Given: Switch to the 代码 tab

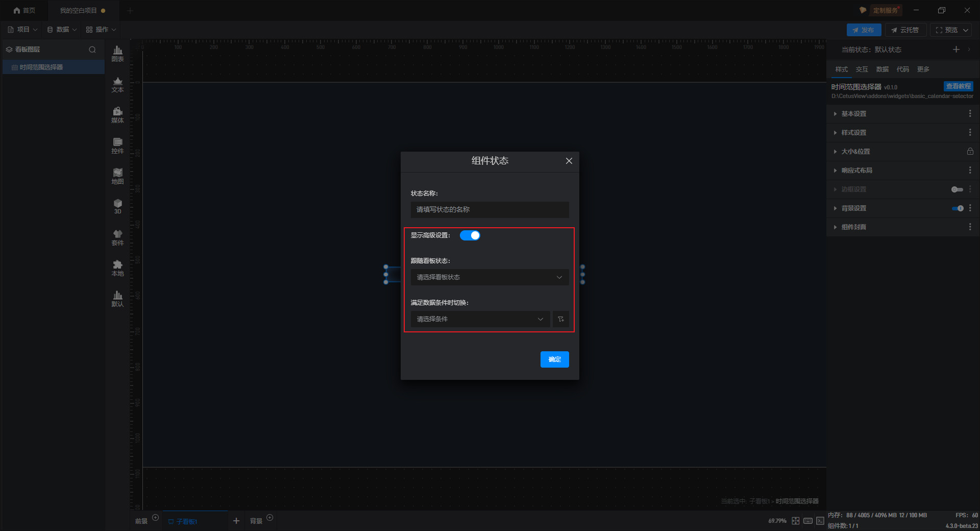Looking at the screenshot, I should [x=902, y=69].
